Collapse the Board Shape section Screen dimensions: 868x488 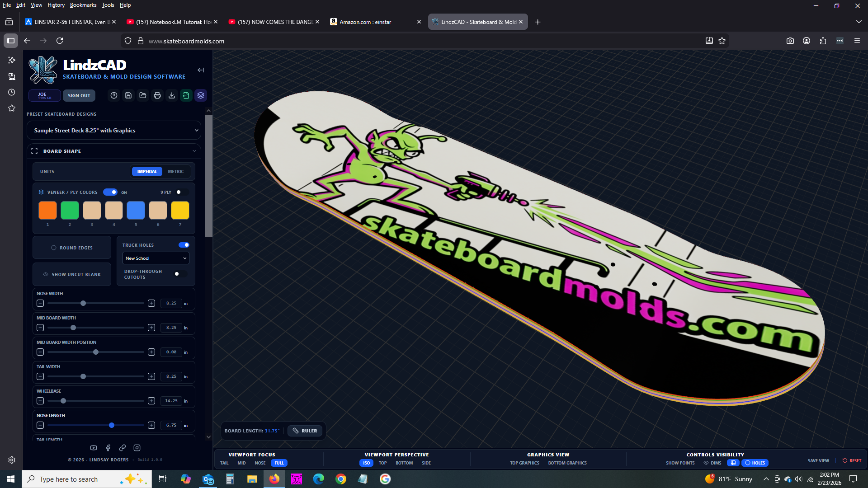(x=194, y=151)
